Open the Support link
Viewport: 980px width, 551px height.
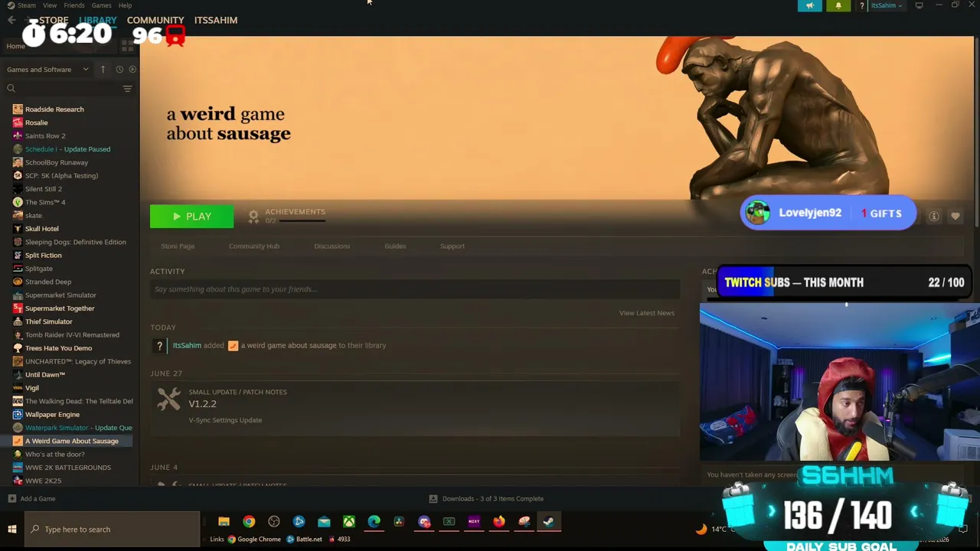(x=452, y=246)
